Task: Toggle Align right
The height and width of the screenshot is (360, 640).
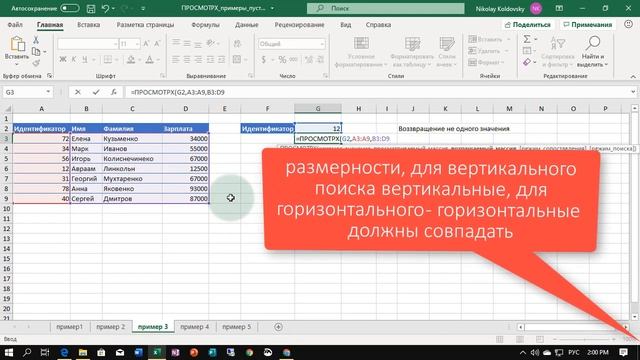Action: click(198, 60)
